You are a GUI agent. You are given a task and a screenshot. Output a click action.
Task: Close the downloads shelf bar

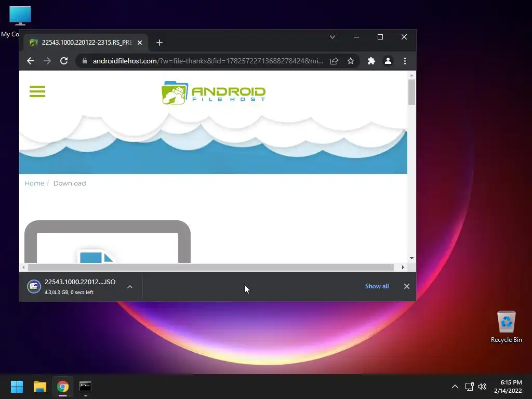(407, 286)
